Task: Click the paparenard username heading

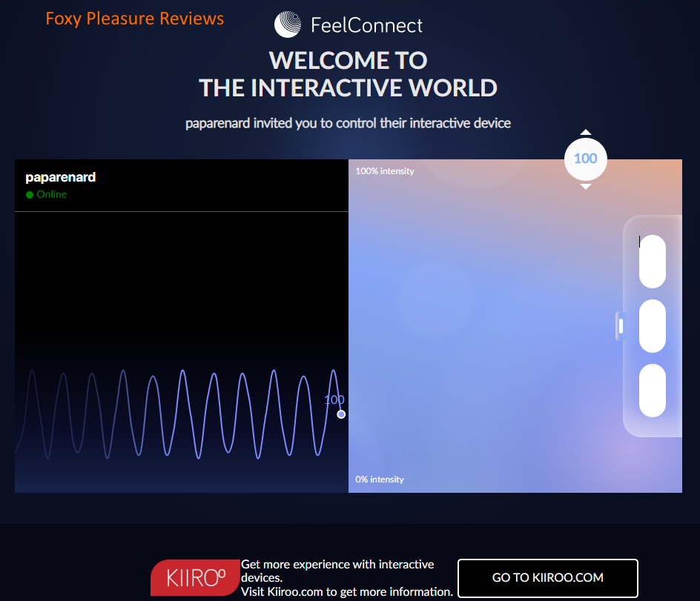Action: tap(60, 177)
